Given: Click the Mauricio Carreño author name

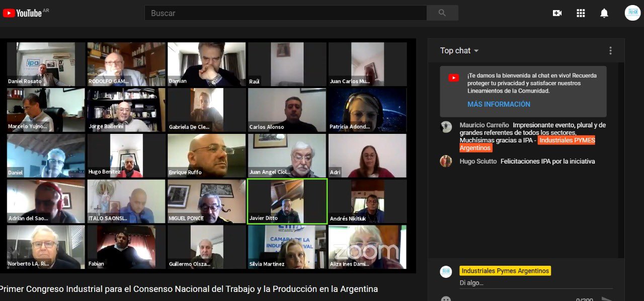Looking at the screenshot, I should pyautogui.click(x=484, y=125).
